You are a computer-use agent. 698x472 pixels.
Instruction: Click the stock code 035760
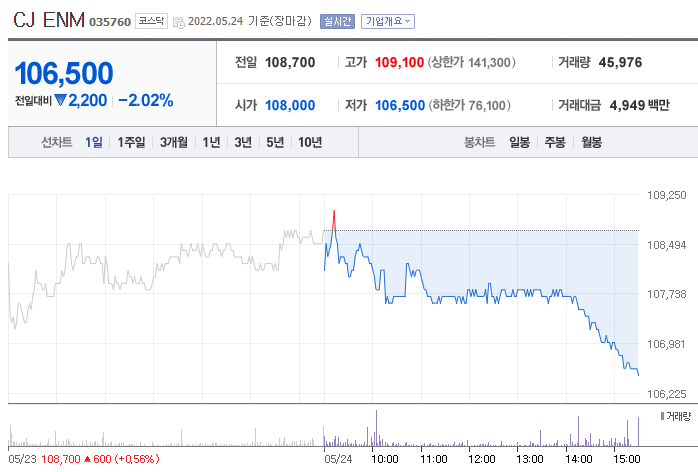[x=110, y=22]
